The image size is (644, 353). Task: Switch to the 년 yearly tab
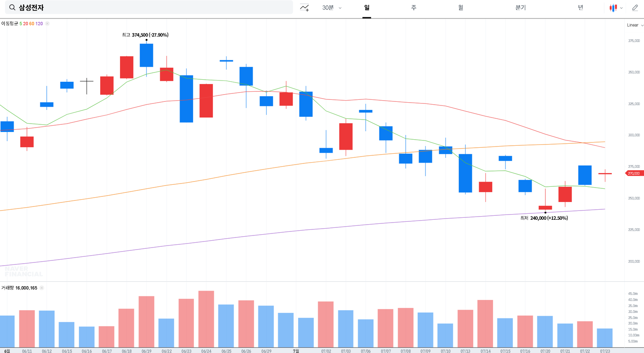coord(580,8)
